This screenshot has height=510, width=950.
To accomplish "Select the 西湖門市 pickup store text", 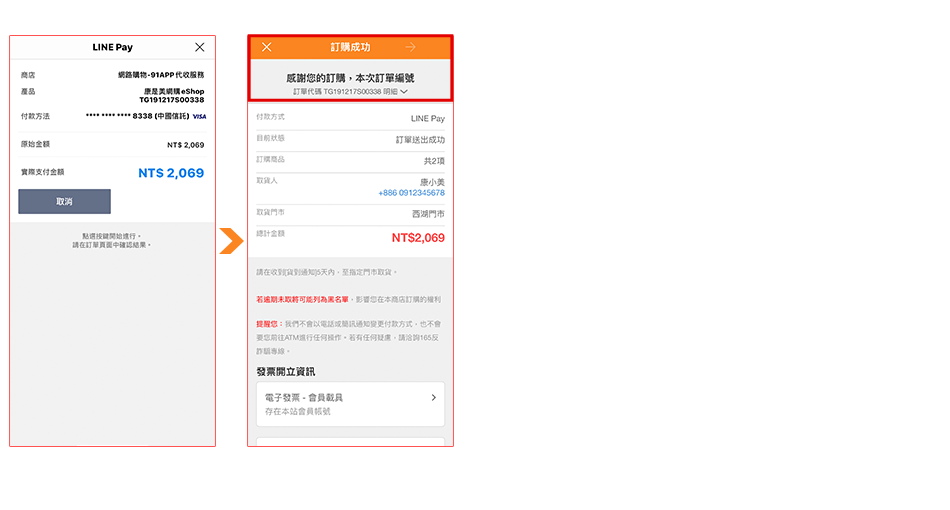I will point(428,214).
